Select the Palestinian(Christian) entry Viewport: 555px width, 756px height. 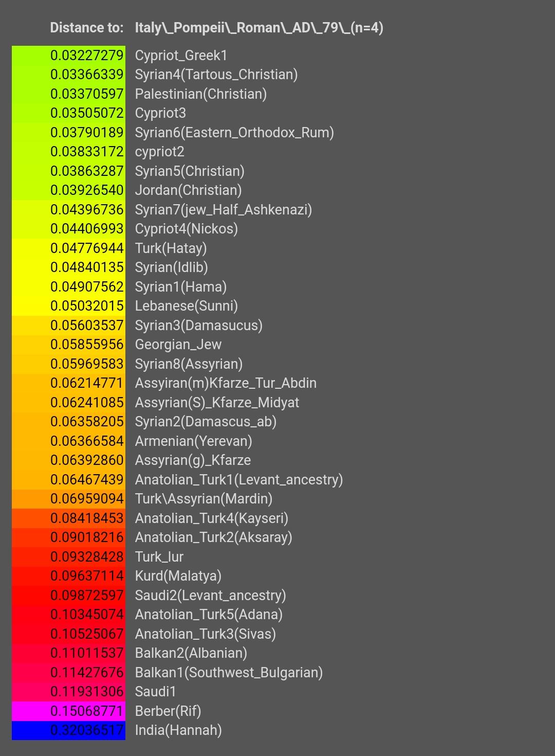point(201,94)
